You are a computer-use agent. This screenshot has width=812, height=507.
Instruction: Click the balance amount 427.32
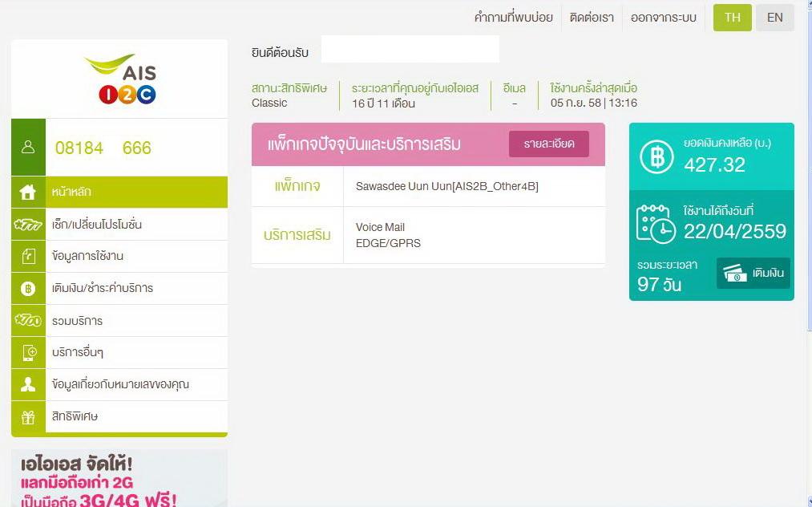click(714, 164)
